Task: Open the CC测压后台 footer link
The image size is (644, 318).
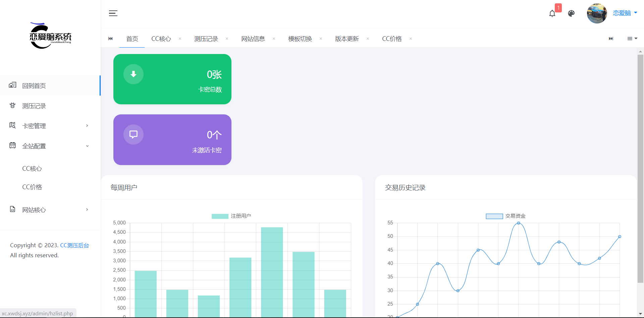Action: 74,245
